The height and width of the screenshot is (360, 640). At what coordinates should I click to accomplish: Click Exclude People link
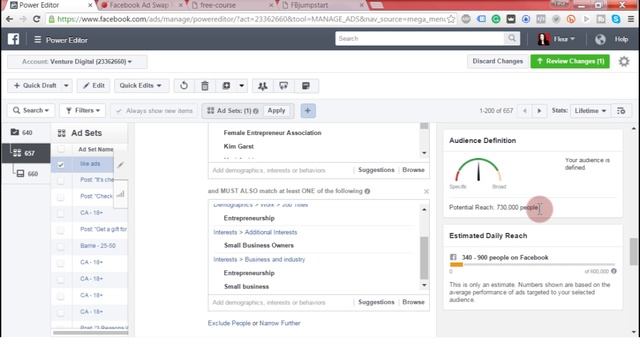229,323
